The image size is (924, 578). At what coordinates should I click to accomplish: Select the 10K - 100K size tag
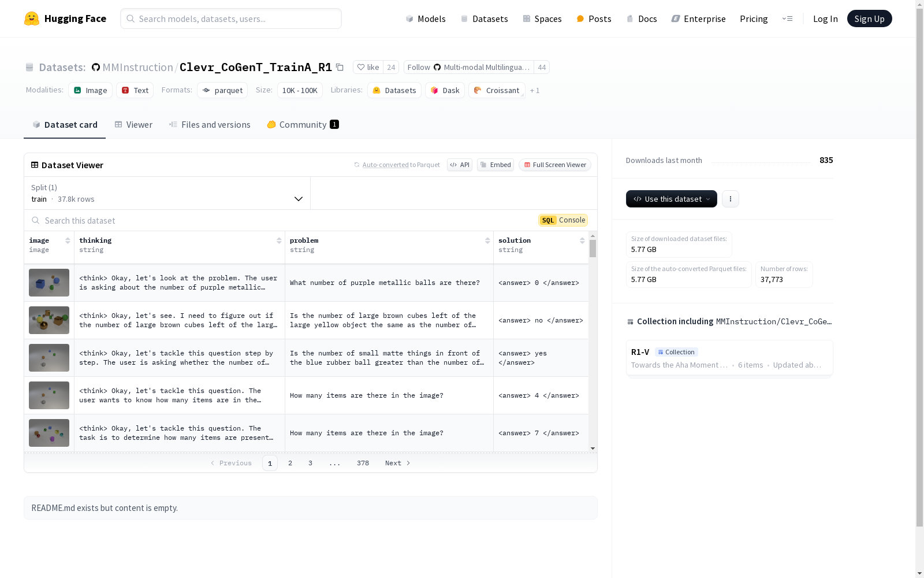[x=300, y=90]
